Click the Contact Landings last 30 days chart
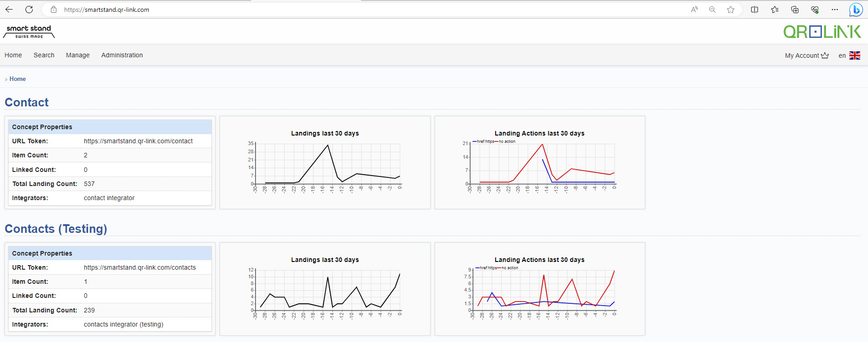This screenshot has height=342, width=868. point(325,163)
